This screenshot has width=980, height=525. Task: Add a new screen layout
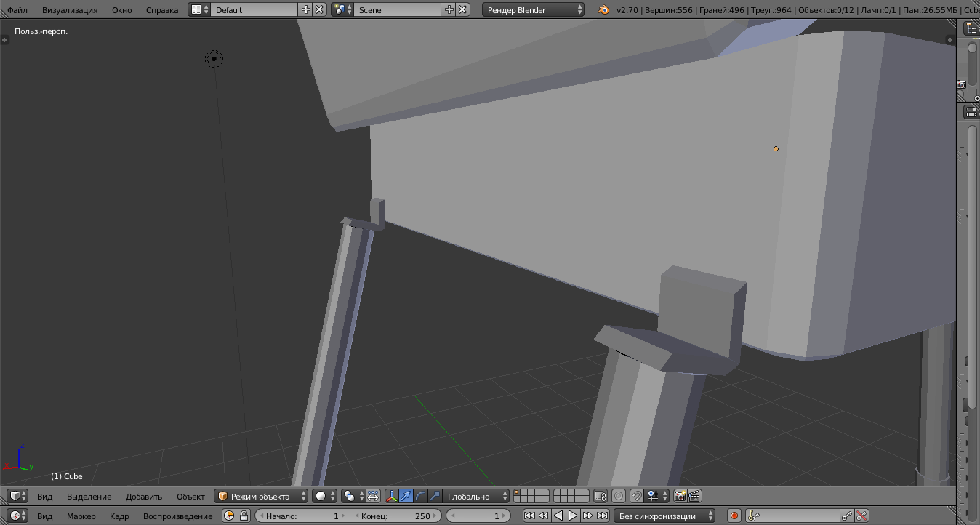[306, 9]
